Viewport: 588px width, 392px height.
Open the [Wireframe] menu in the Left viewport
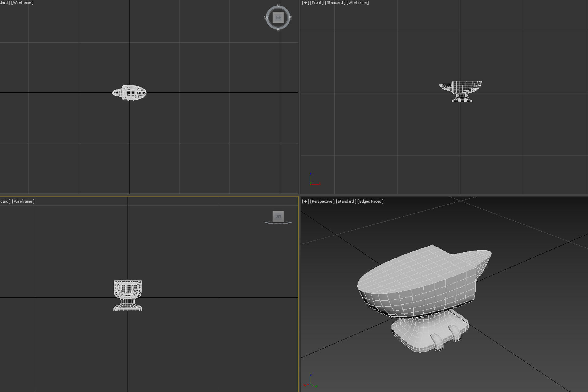click(23, 201)
